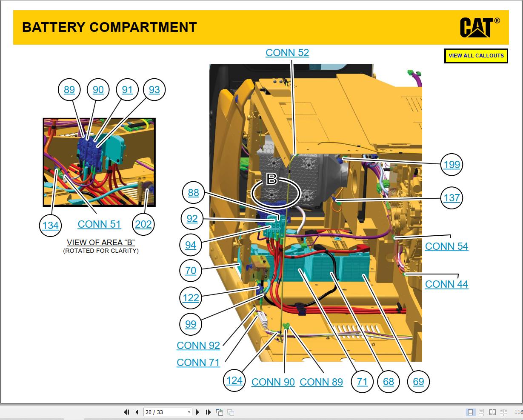Switch to facing pages layout
The height and width of the screenshot is (420, 523).
[492, 412]
